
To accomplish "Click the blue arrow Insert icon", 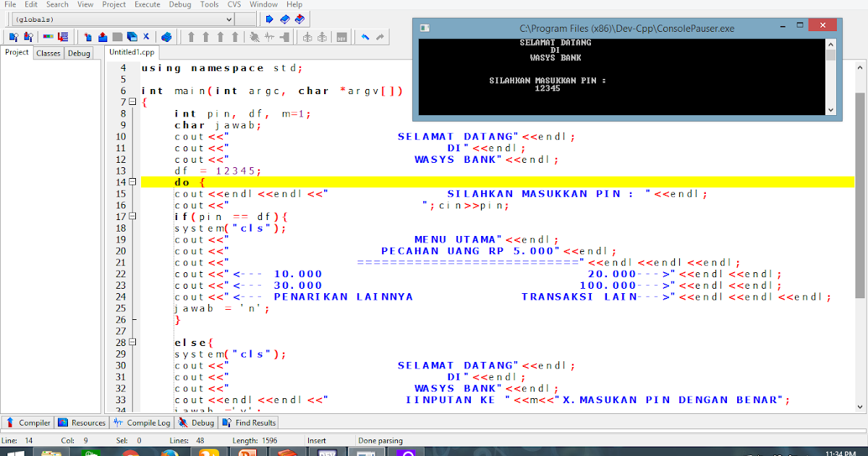I will pos(269,20).
